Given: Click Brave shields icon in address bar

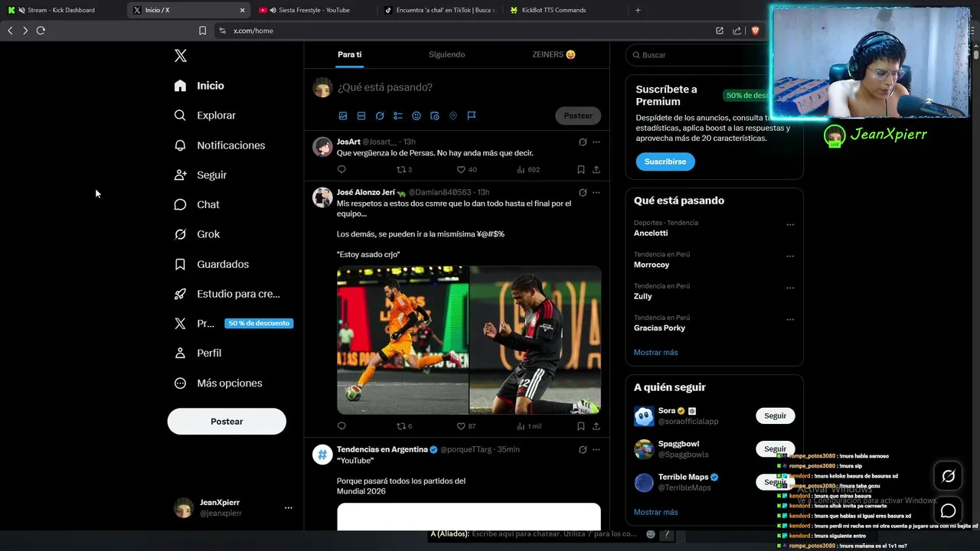Looking at the screenshot, I should tap(755, 31).
